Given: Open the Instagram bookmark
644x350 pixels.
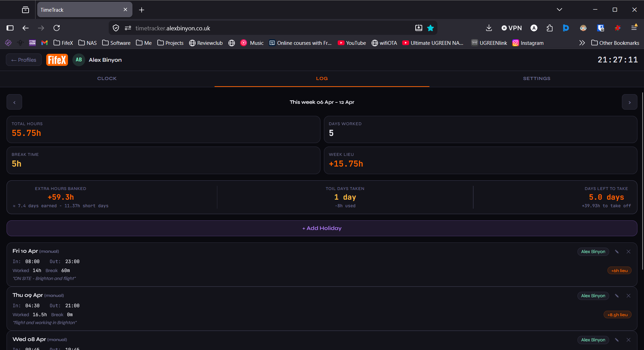Looking at the screenshot, I should tap(528, 43).
